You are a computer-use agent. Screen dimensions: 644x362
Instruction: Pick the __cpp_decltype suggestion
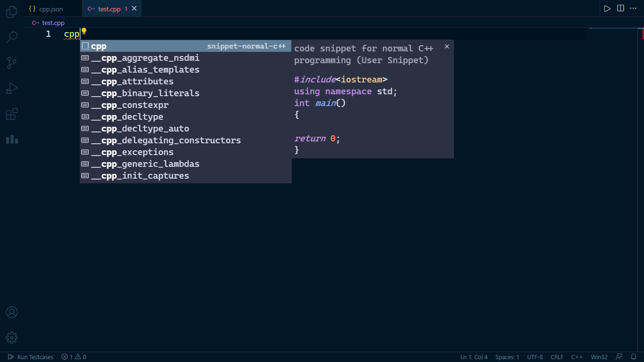[x=186, y=117]
